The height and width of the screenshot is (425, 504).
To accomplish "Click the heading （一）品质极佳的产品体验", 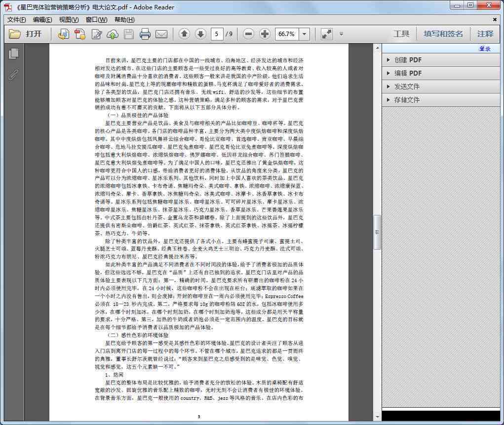I will (138, 115).
